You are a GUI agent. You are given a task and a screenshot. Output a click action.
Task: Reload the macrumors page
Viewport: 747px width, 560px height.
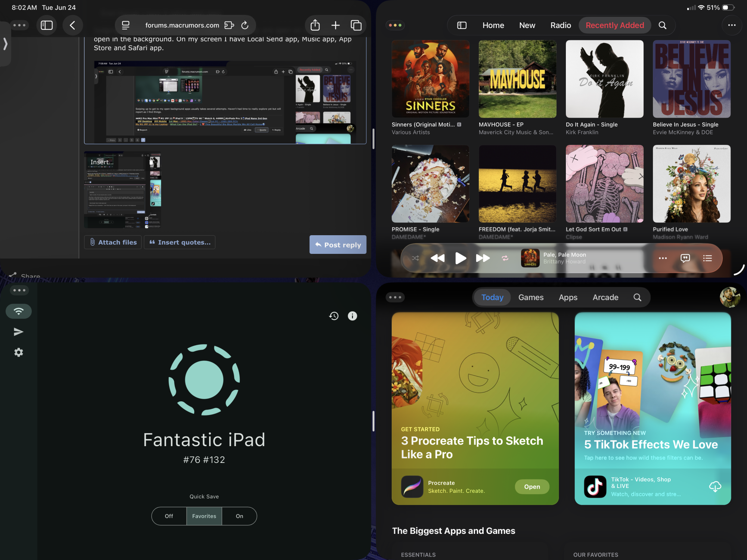[245, 25]
